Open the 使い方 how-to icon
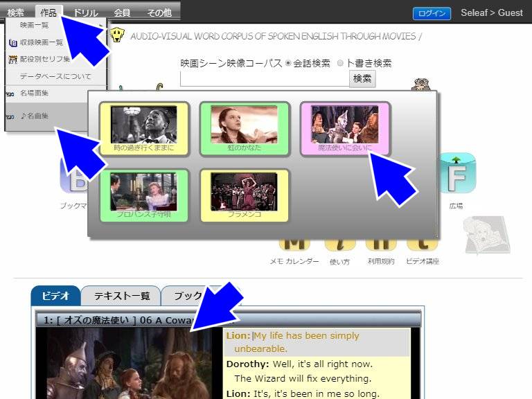Viewport: 532px width, 399px height. [339, 245]
